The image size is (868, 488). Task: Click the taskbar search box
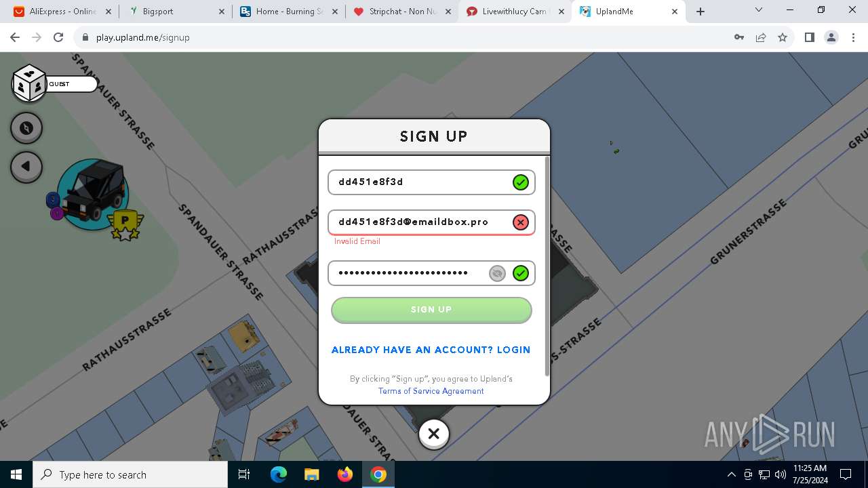point(130,474)
